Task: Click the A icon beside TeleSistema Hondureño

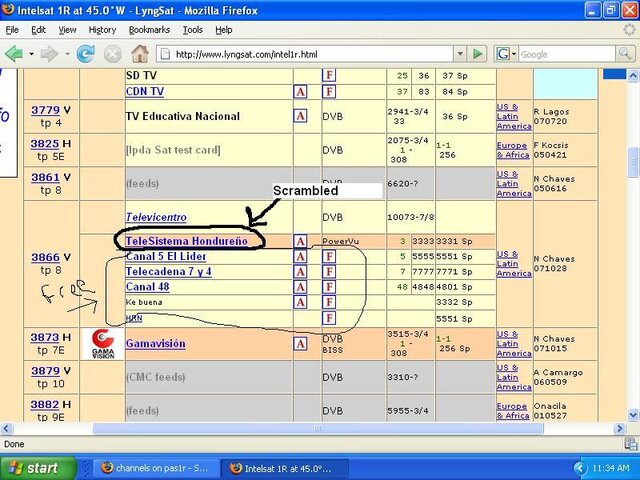Action: point(300,241)
